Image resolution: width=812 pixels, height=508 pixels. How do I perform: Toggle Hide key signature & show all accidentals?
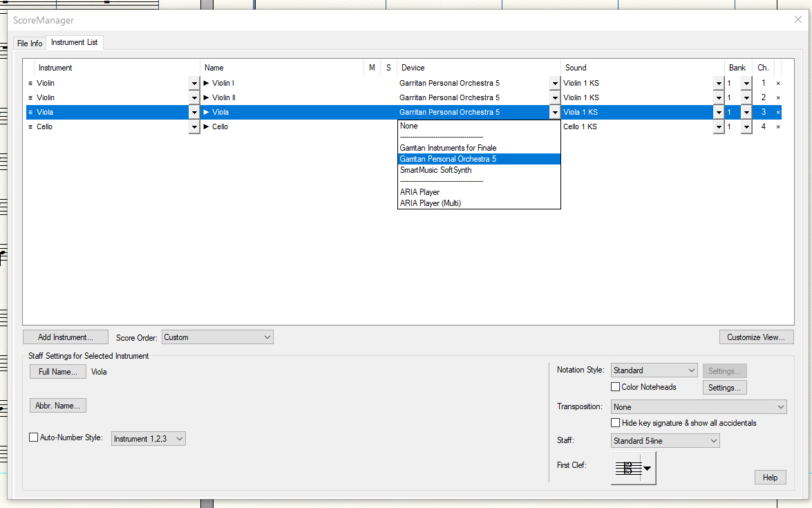tap(616, 423)
